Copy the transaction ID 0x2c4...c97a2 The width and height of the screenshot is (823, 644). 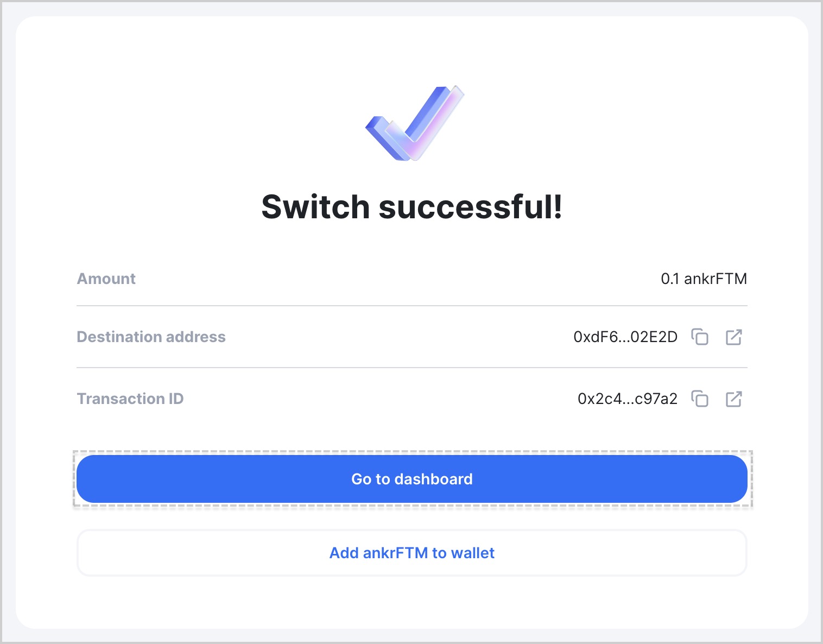[700, 399]
